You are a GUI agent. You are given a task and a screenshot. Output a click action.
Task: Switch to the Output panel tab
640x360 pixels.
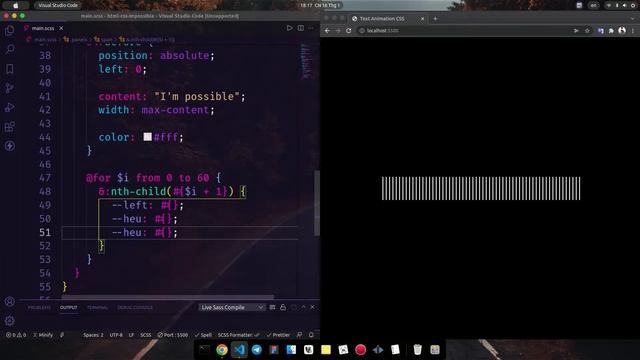(69, 307)
